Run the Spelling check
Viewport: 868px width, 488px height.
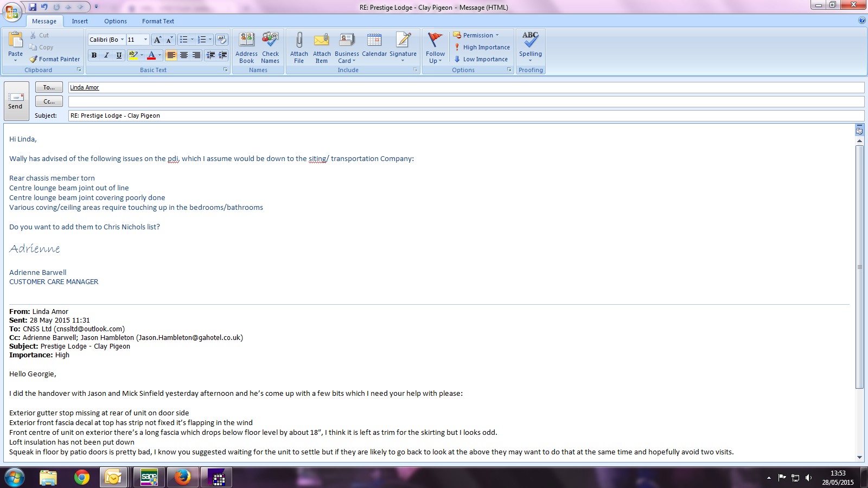point(530,41)
